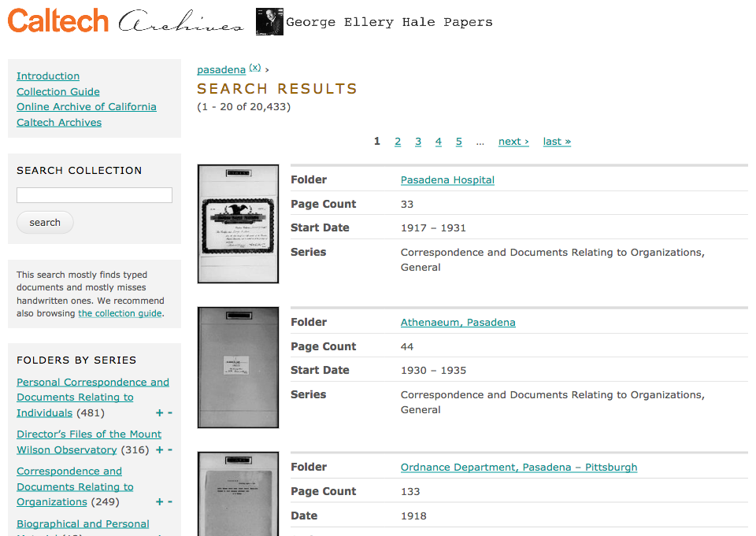
Task: Open Ordnance Department, Pasadena – Pittsburgh folder
Action: (519, 467)
